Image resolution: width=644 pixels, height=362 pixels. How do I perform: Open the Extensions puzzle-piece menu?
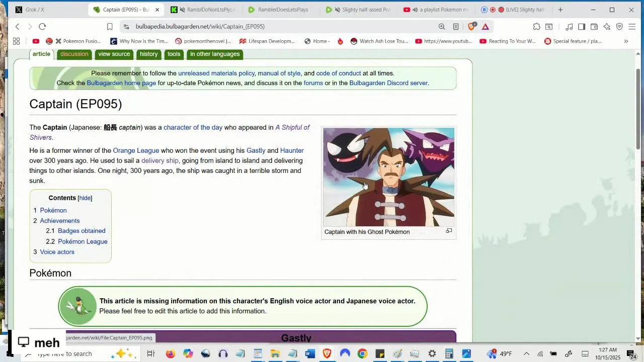tap(537, 27)
